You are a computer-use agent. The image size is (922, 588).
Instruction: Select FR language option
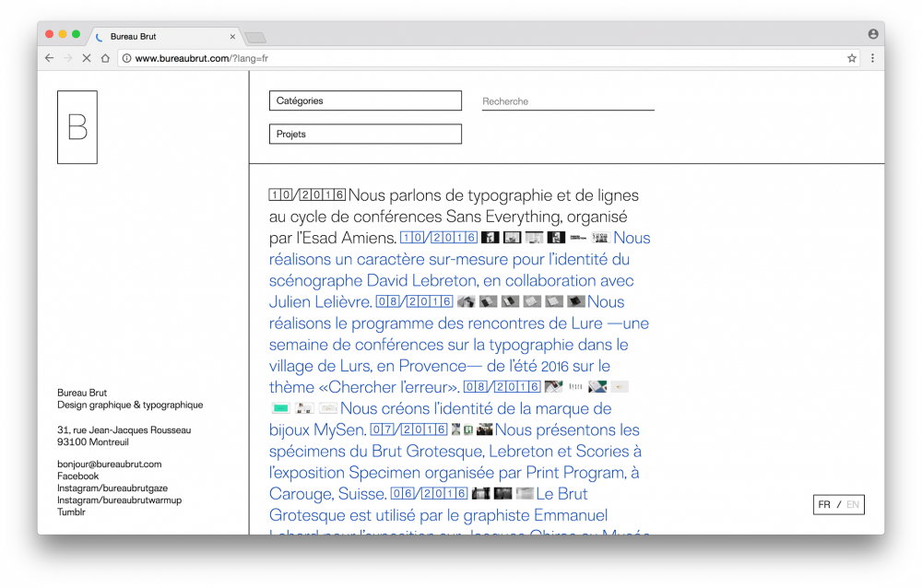(x=824, y=505)
